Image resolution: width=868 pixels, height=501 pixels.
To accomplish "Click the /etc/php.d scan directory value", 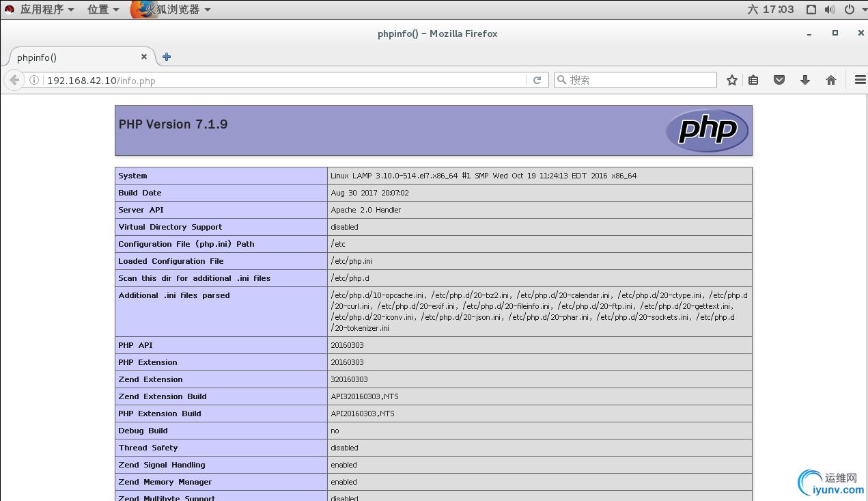I will point(350,278).
